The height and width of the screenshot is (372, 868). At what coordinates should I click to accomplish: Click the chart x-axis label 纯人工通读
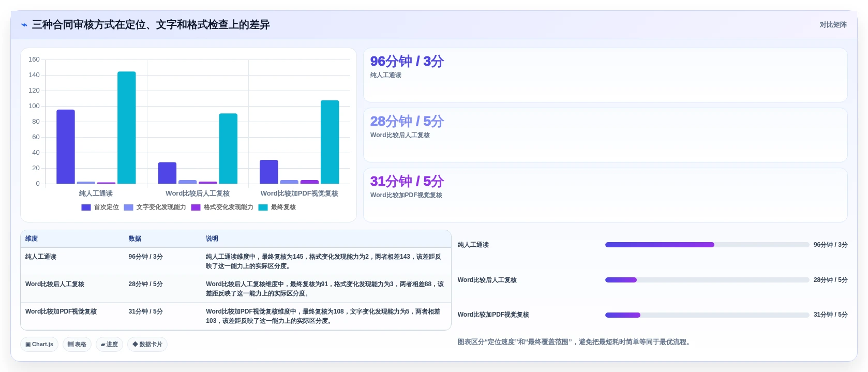click(96, 193)
